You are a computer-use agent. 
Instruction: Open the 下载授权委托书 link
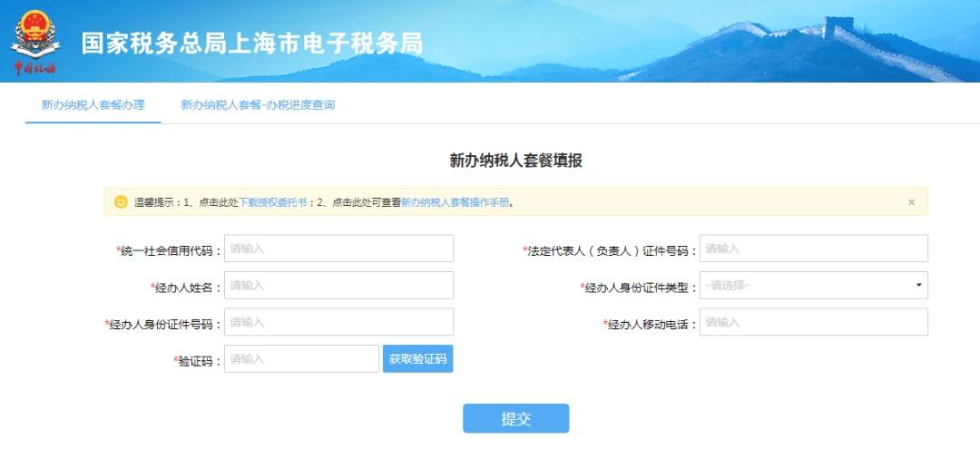point(272,202)
